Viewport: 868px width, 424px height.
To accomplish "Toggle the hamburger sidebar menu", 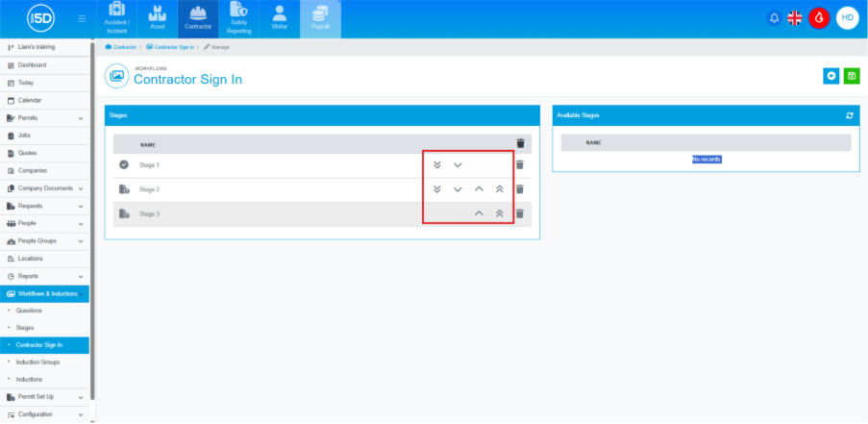I will click(82, 19).
